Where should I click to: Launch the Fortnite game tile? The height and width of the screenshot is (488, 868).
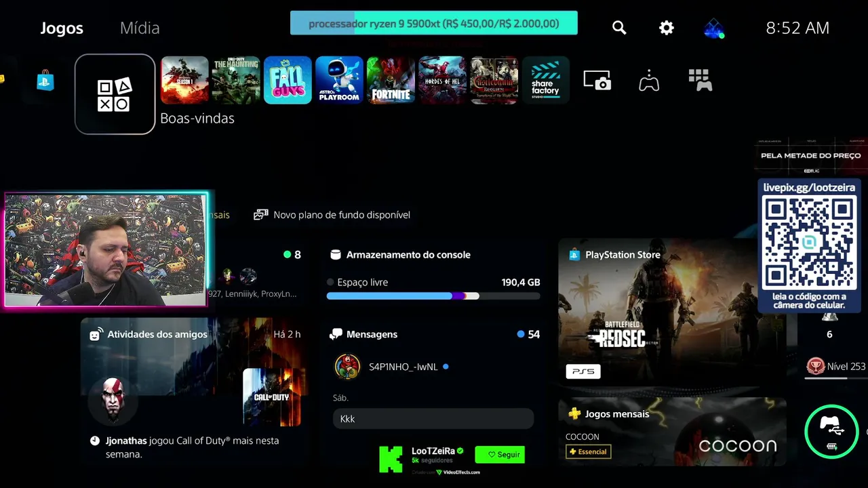[391, 80]
